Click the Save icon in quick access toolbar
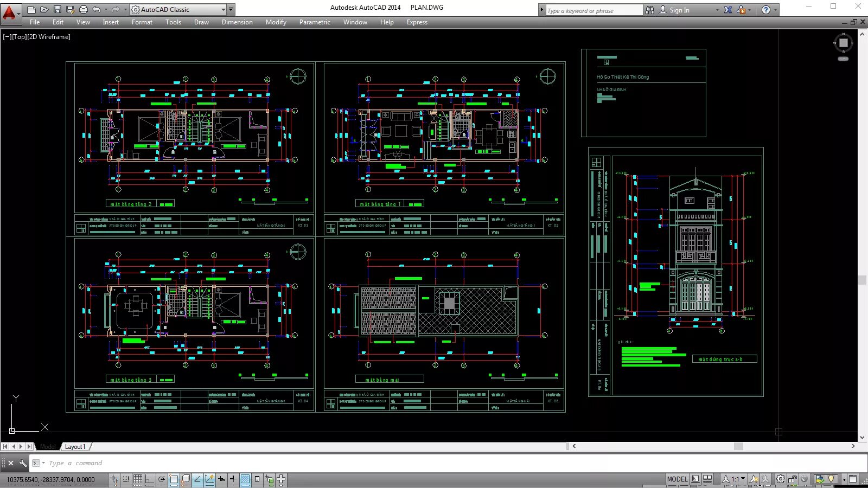The height and width of the screenshot is (488, 868). (58, 9)
